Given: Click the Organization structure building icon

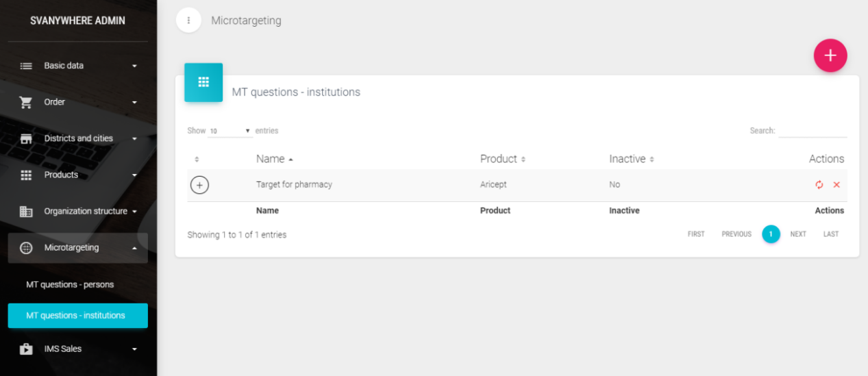Looking at the screenshot, I should [x=26, y=212].
